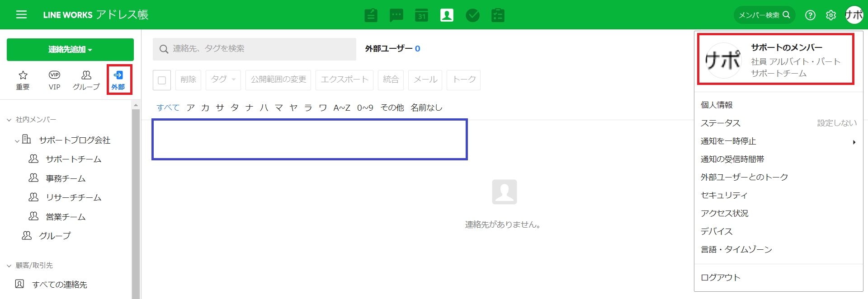Collapse the サポートブログ会社 tree node
This screenshot has width=868, height=299.
pyautogui.click(x=17, y=141)
